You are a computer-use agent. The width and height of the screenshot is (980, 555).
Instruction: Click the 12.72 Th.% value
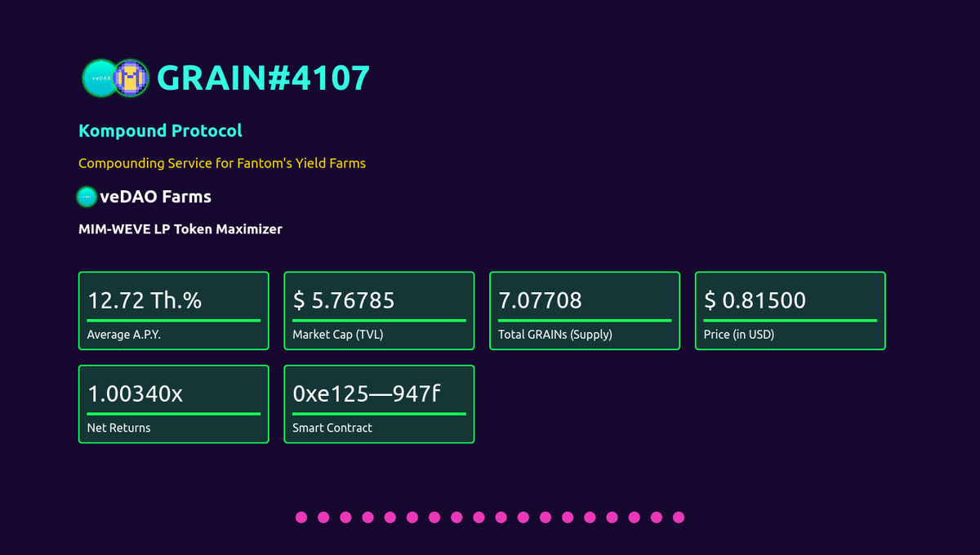point(145,300)
